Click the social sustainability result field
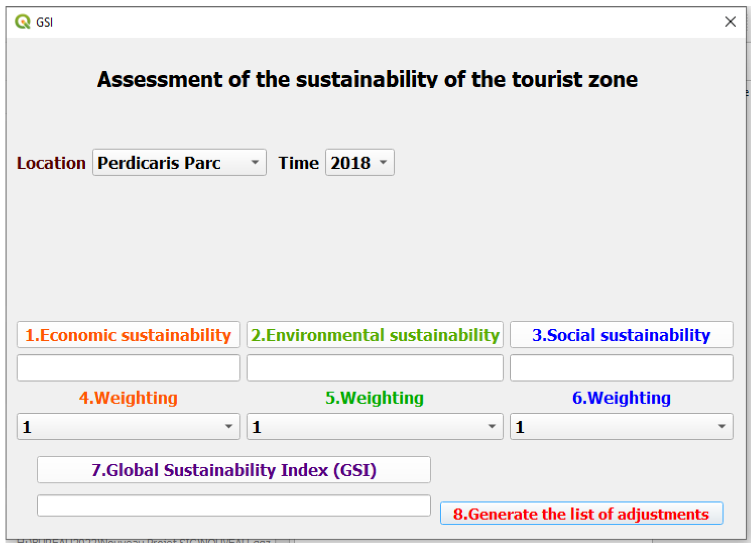 tap(621, 368)
